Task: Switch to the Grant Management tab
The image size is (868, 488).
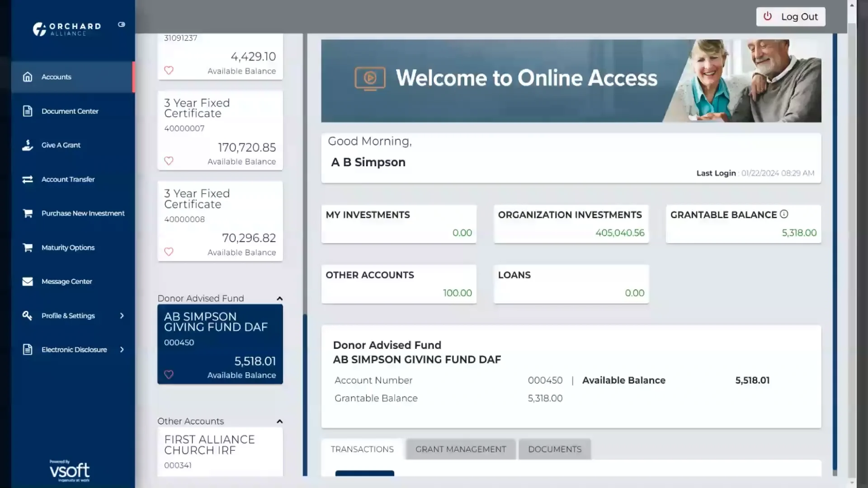Action: click(x=460, y=449)
